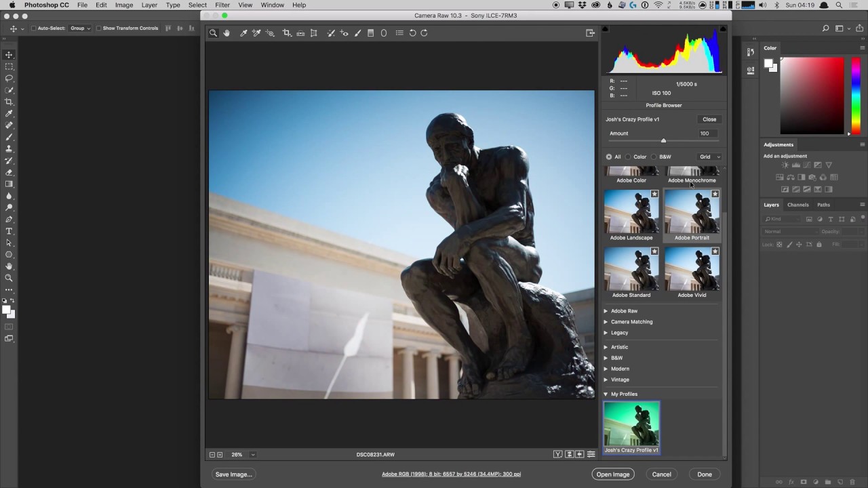
Task: Click the hue strip in Color panel
Action: click(856, 95)
